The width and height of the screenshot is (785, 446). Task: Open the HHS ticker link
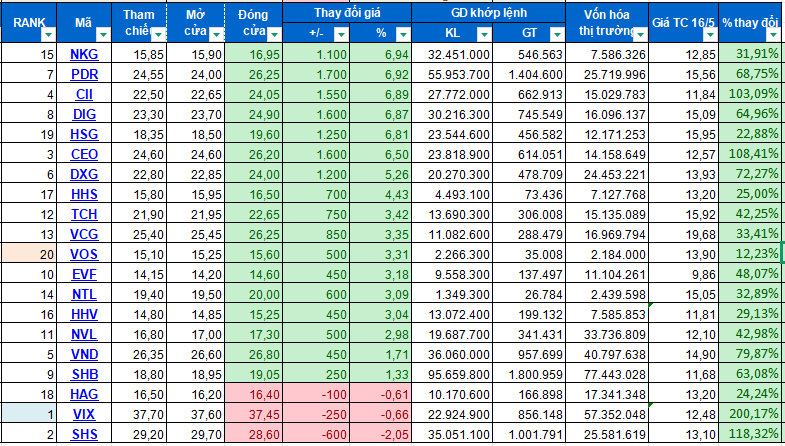click(84, 194)
